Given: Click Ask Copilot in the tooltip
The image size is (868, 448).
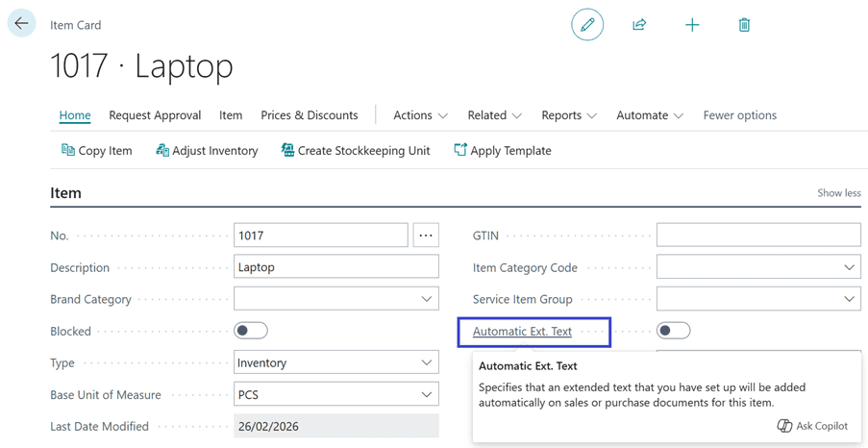Looking at the screenshot, I should pyautogui.click(x=812, y=426).
